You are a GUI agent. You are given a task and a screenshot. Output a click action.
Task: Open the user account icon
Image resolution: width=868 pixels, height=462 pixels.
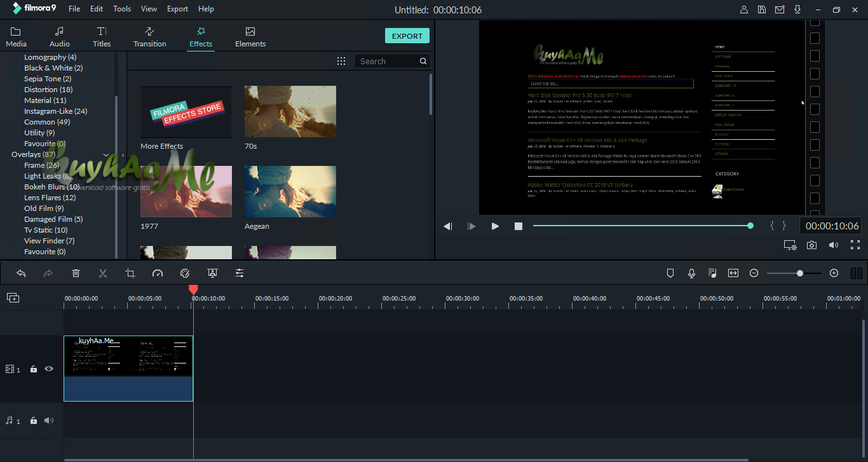point(744,10)
